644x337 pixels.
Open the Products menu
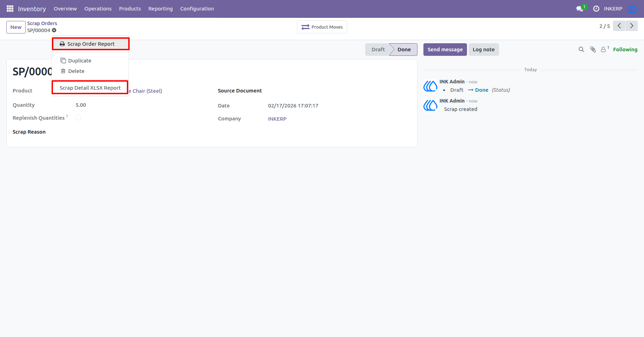(x=130, y=9)
